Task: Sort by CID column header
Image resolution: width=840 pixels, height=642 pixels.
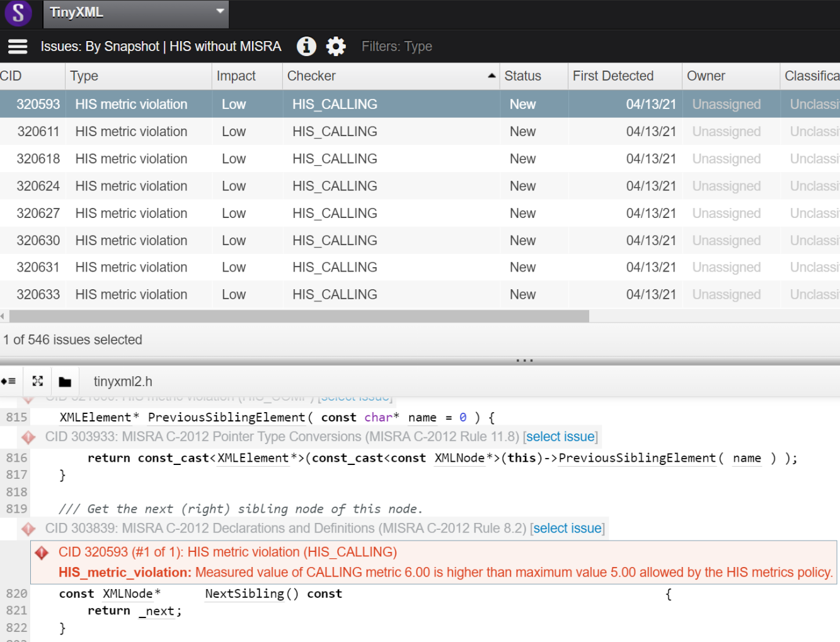Action: pos(32,76)
